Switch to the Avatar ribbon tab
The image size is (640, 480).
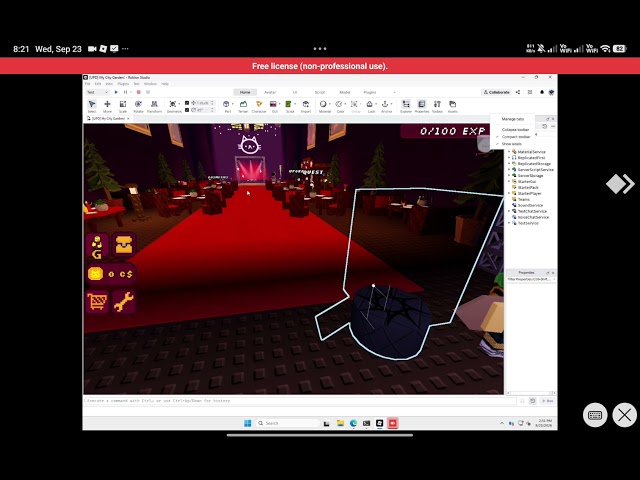tap(270, 92)
